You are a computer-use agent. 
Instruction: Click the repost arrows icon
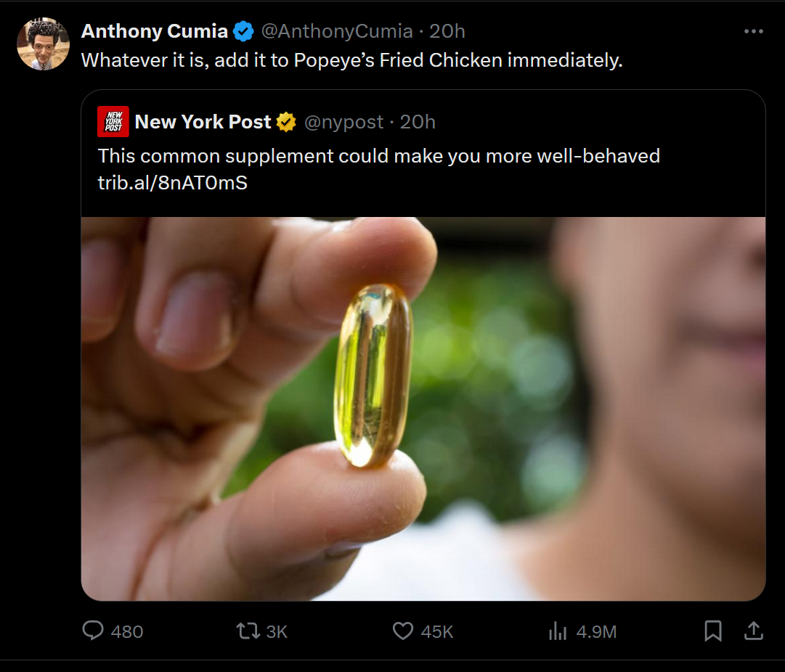pyautogui.click(x=248, y=631)
